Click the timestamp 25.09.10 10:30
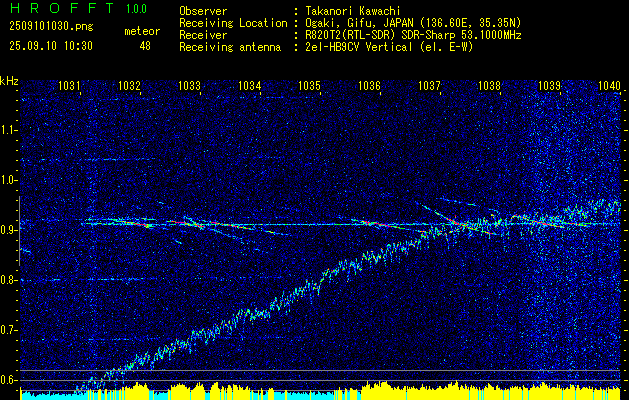Viewport: 629px width, 400px height. (51, 46)
